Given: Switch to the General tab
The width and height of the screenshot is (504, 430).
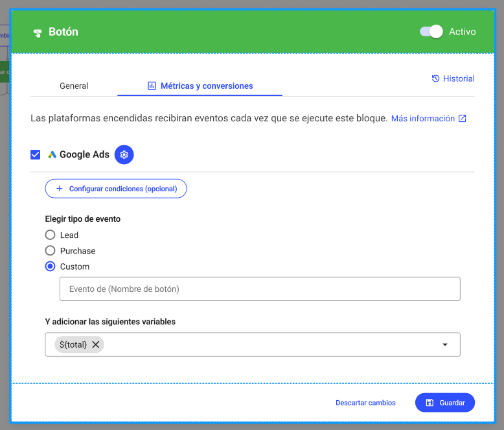Looking at the screenshot, I should point(74,86).
